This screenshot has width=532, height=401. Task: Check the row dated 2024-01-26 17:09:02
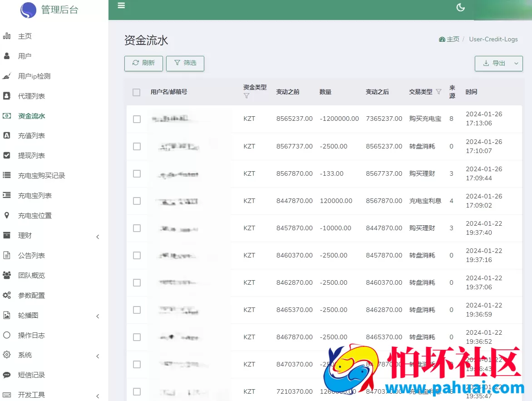(x=137, y=201)
